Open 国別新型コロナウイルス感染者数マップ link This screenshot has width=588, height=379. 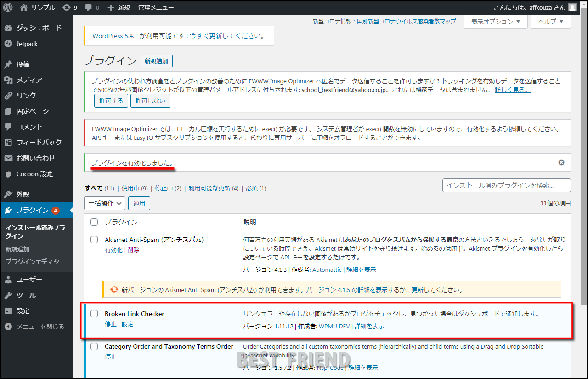(407, 21)
